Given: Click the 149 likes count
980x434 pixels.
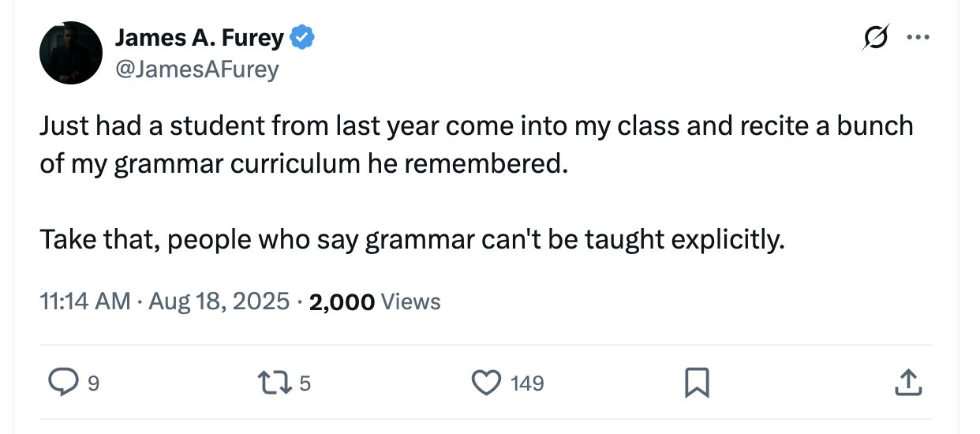Looking at the screenshot, I should (527, 384).
